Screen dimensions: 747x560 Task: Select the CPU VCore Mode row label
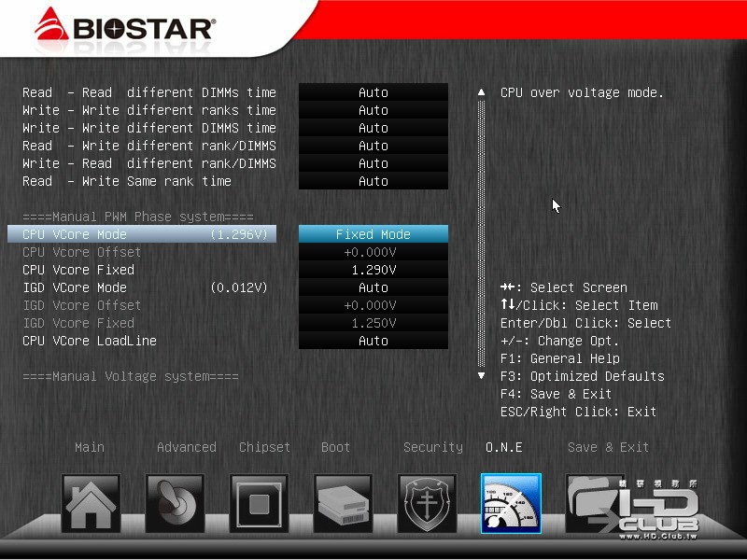pos(75,234)
